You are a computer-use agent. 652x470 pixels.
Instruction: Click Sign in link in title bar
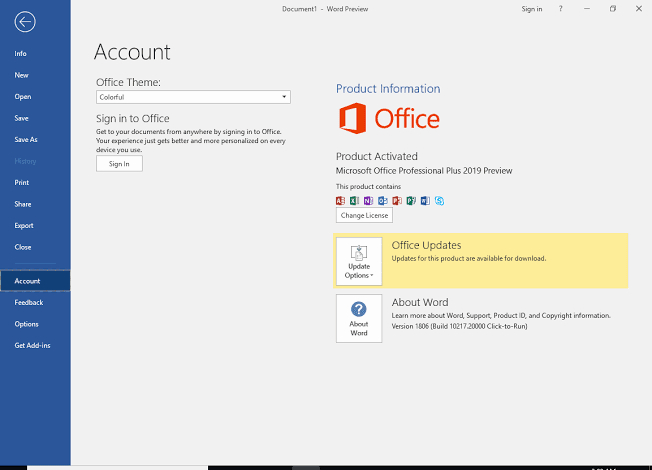pyautogui.click(x=532, y=9)
